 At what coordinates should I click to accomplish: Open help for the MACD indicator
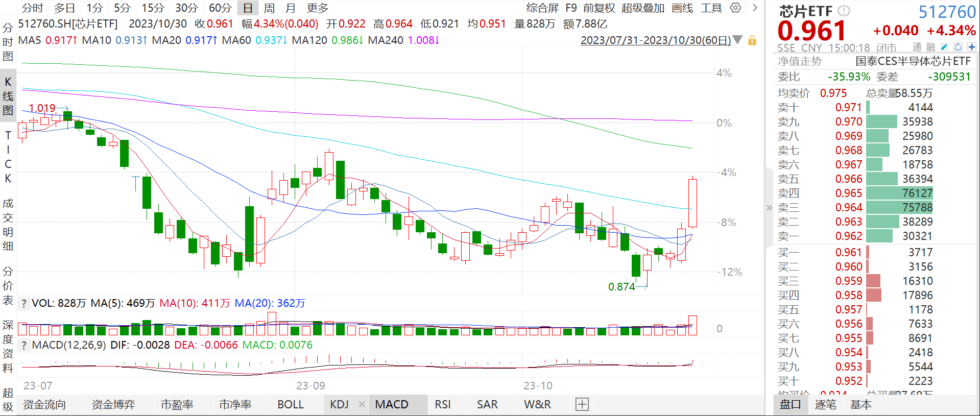click(24, 346)
